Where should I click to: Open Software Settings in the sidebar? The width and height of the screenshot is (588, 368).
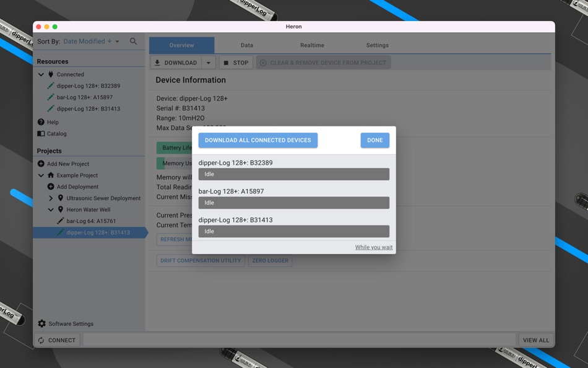71,323
